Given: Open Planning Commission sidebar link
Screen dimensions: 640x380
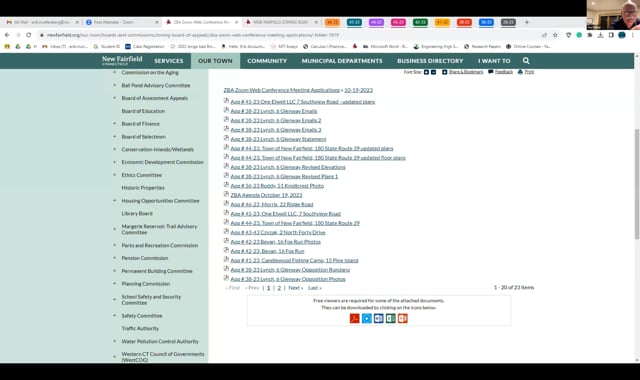Looking at the screenshot, I should (x=146, y=284).
